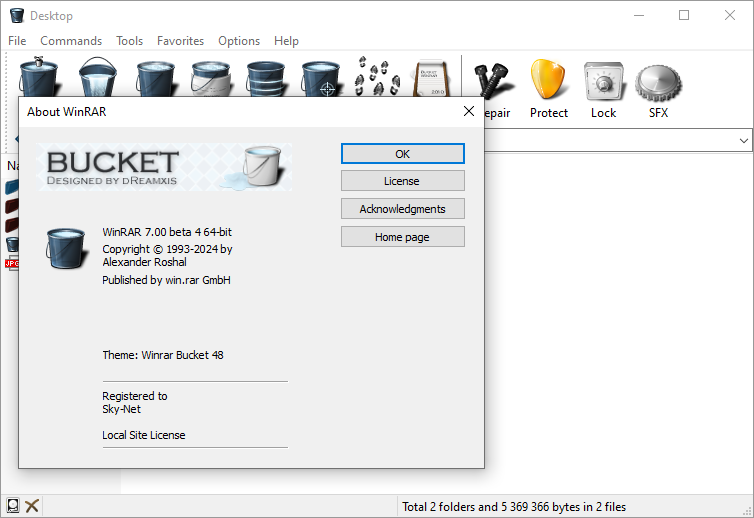754x518 pixels.
Task: Minimize the Desktop WinRAR window
Action: [639, 15]
